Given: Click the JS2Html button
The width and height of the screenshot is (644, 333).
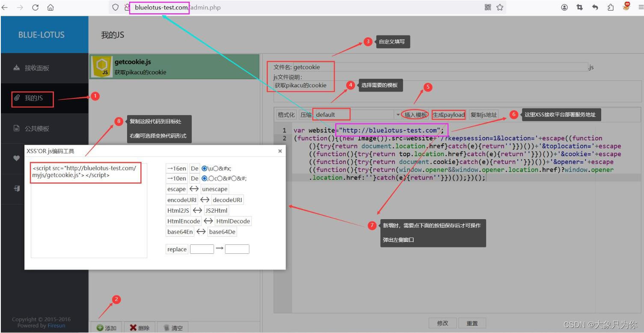Looking at the screenshot, I should click(217, 210).
